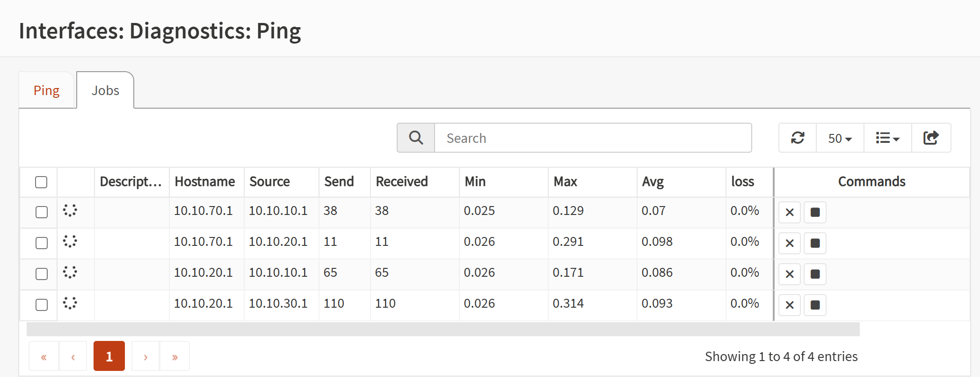Select the Jobs tab
Viewport: 980px width, 377px height.
point(105,90)
